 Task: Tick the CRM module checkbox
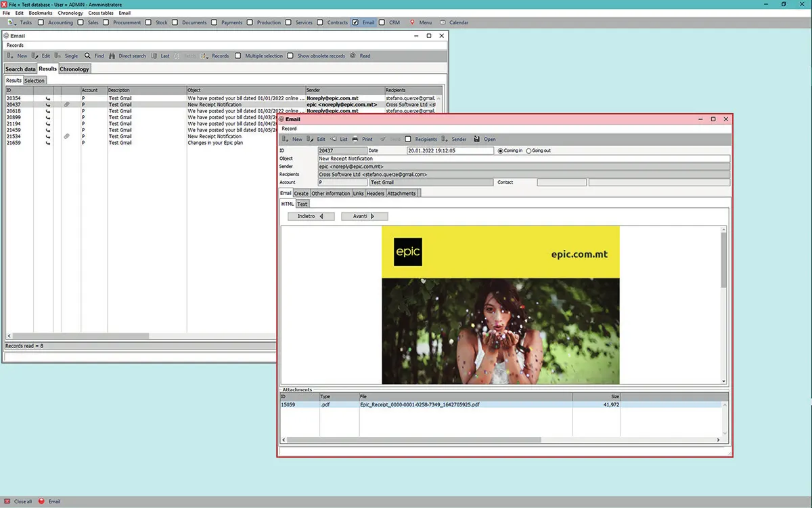[382, 22]
